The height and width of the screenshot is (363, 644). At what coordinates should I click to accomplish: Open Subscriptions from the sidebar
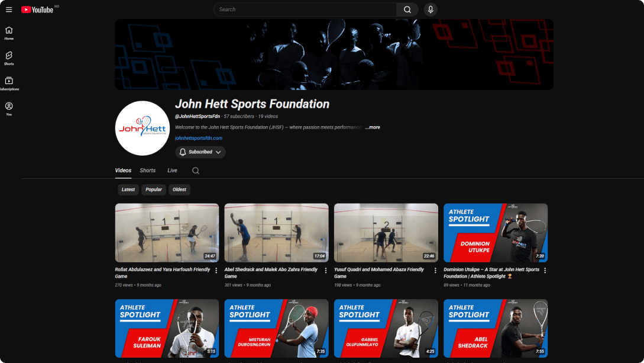8,81
